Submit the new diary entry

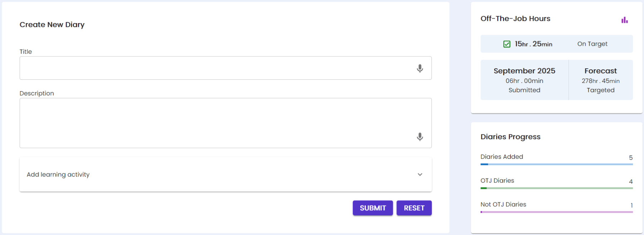tap(372, 208)
